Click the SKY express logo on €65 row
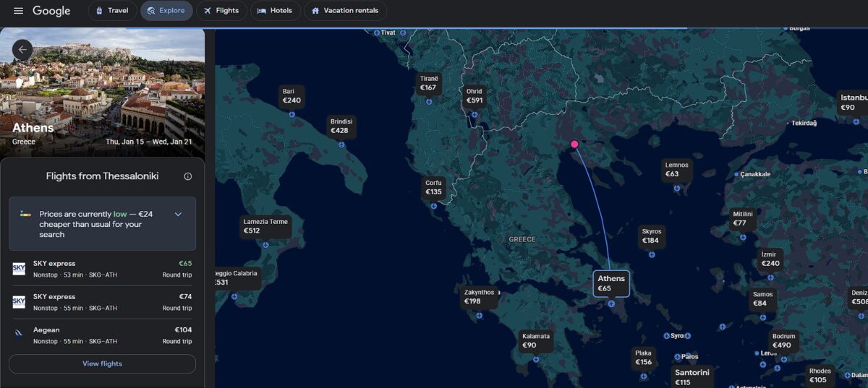868x388 pixels. tap(19, 269)
